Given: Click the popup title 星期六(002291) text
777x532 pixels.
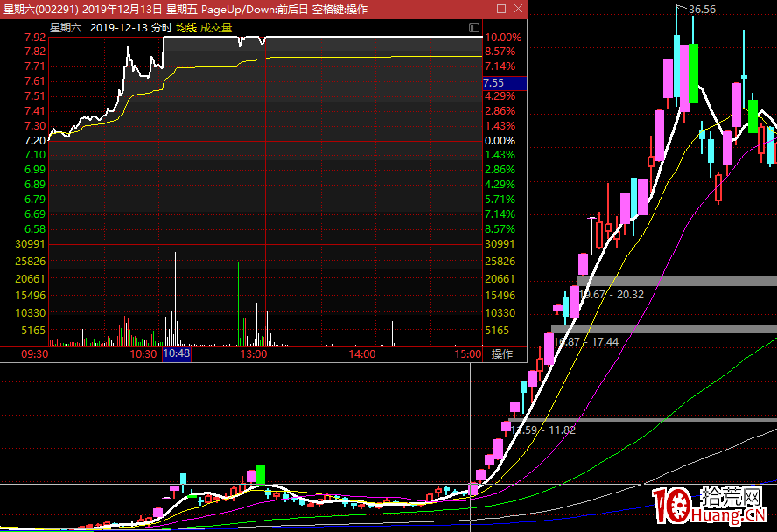Looking at the screenshot, I should click(x=40, y=9).
